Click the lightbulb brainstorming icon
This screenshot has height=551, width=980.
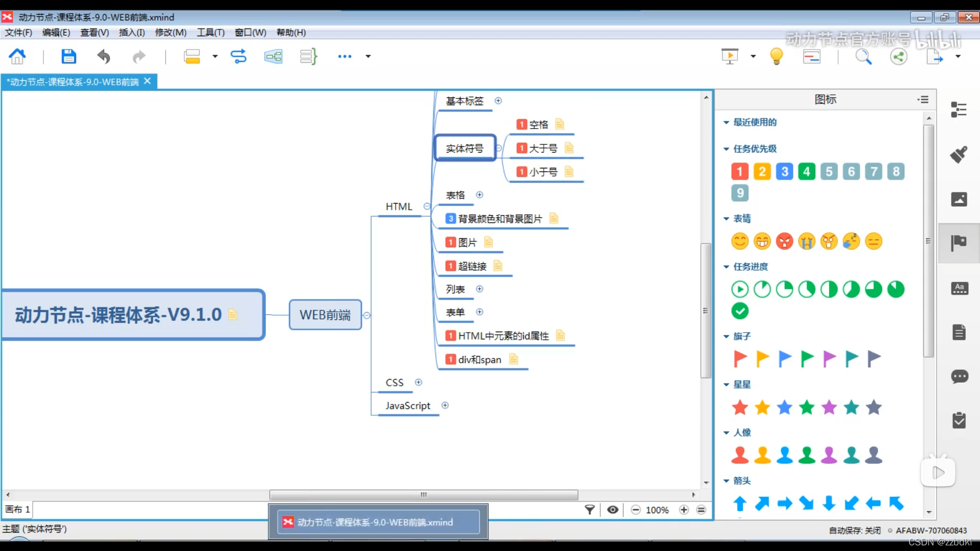point(776,56)
